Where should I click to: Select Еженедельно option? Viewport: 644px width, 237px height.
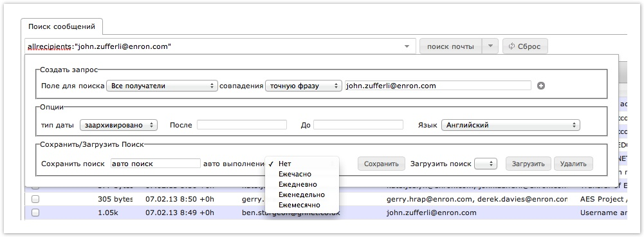tap(302, 194)
